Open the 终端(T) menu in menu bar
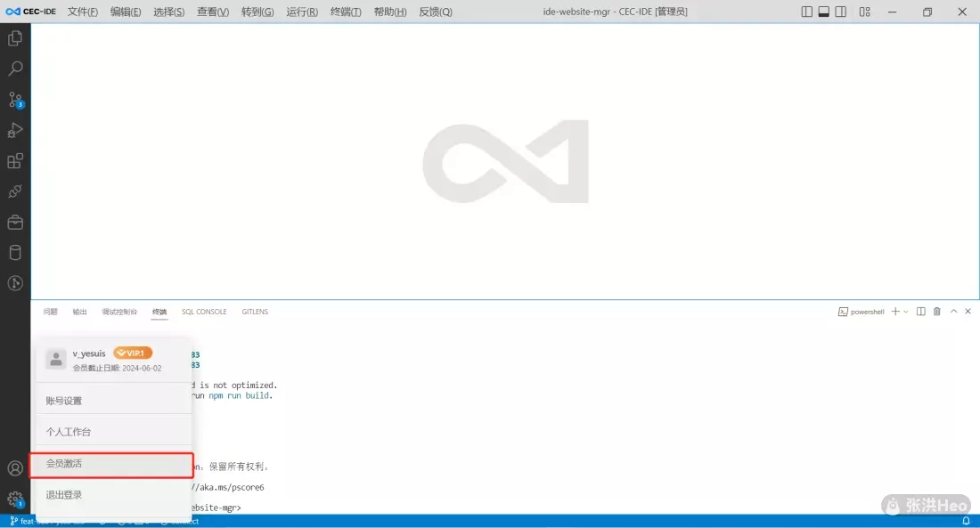The height and width of the screenshot is (528, 980). [346, 12]
